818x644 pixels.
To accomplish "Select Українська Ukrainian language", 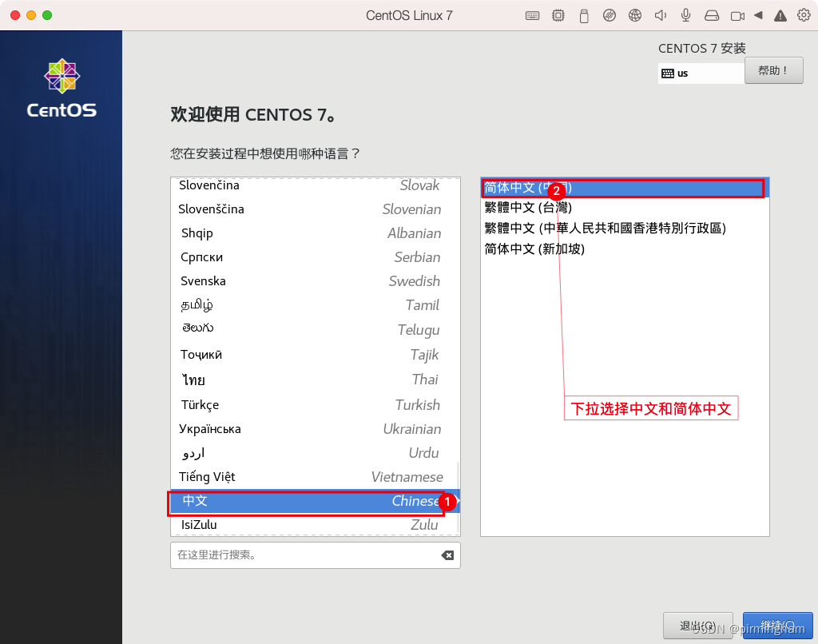I will coord(313,429).
